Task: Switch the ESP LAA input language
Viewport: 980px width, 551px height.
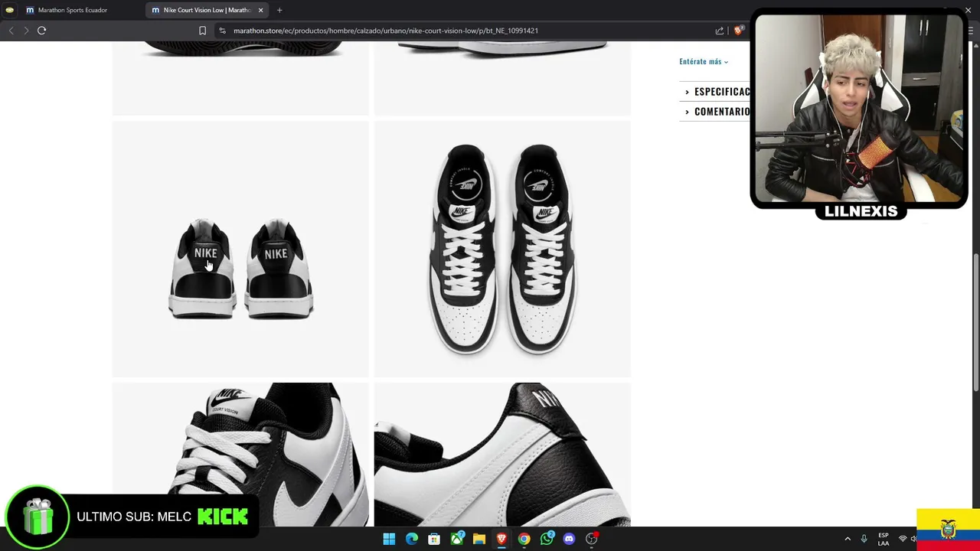Action: pos(884,539)
